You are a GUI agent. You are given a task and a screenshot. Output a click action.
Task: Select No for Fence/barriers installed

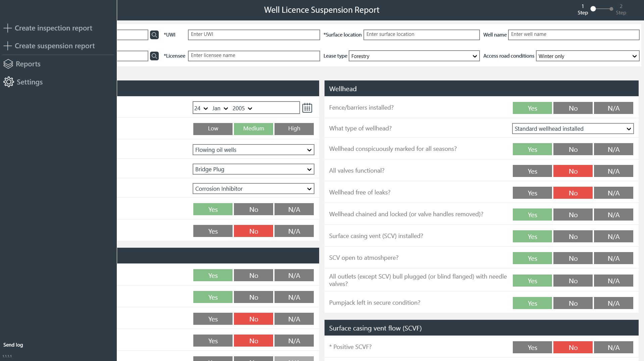tap(573, 108)
